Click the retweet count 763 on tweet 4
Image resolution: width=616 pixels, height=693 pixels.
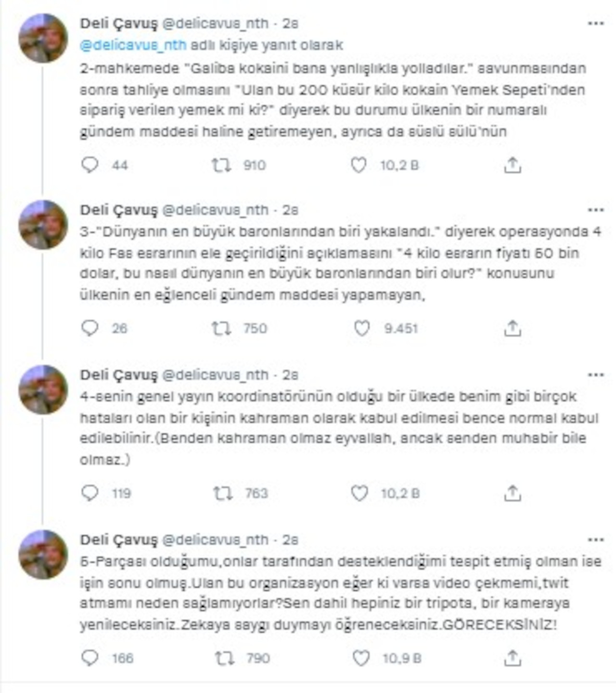click(257, 492)
